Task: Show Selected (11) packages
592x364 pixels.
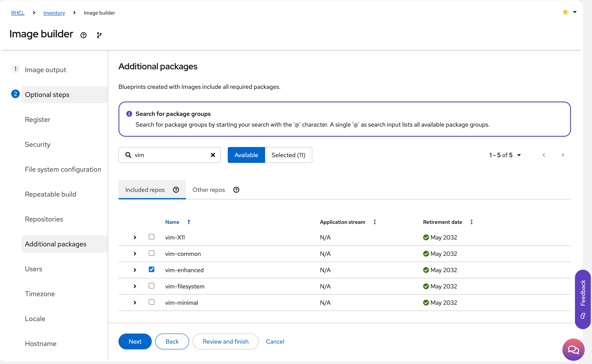Action: point(288,155)
